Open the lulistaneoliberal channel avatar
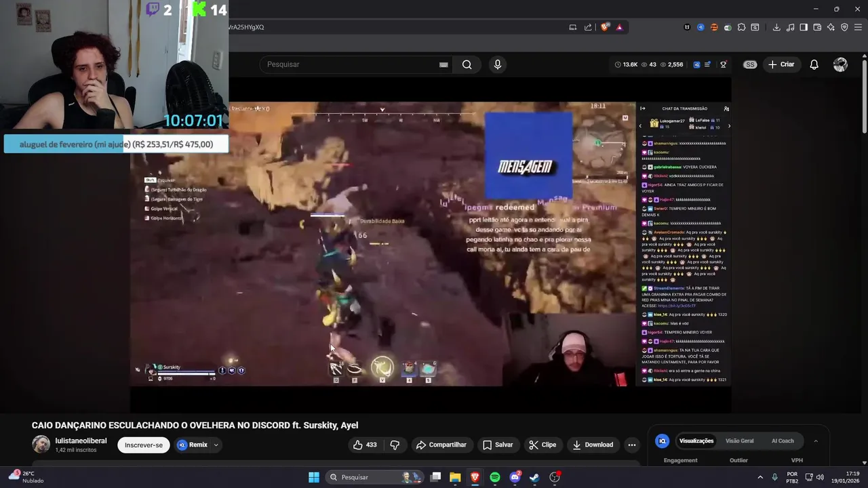The image size is (868, 488). (x=41, y=445)
